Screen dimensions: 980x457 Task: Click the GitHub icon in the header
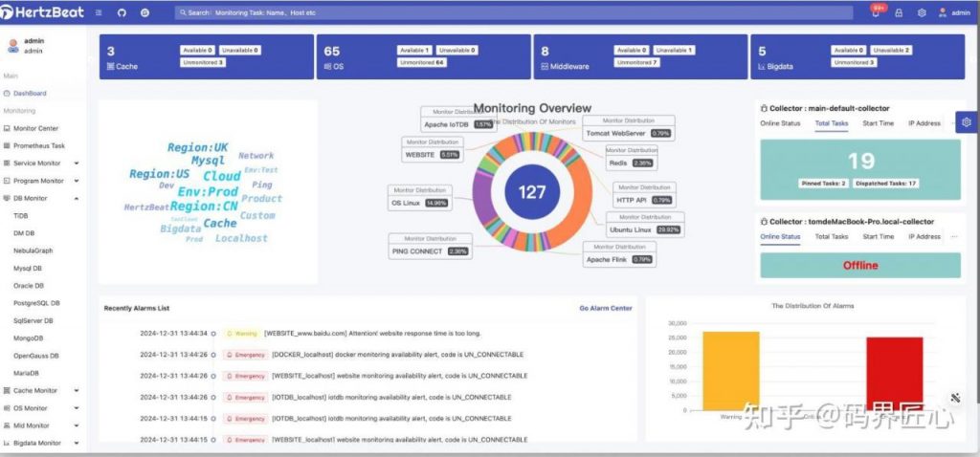(x=122, y=13)
